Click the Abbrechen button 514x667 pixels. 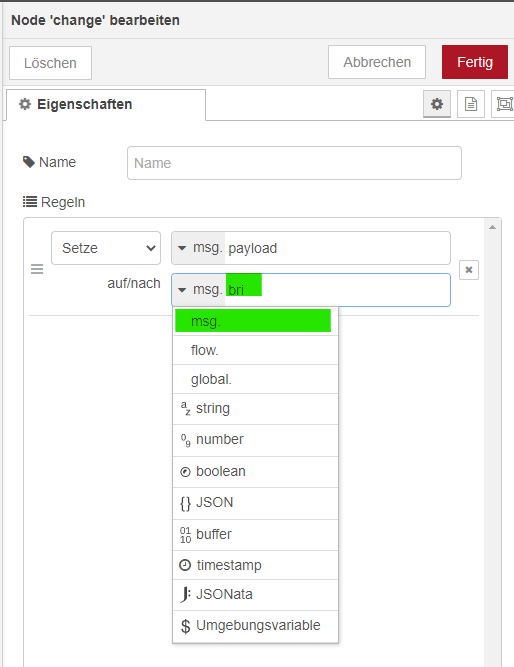tap(377, 62)
